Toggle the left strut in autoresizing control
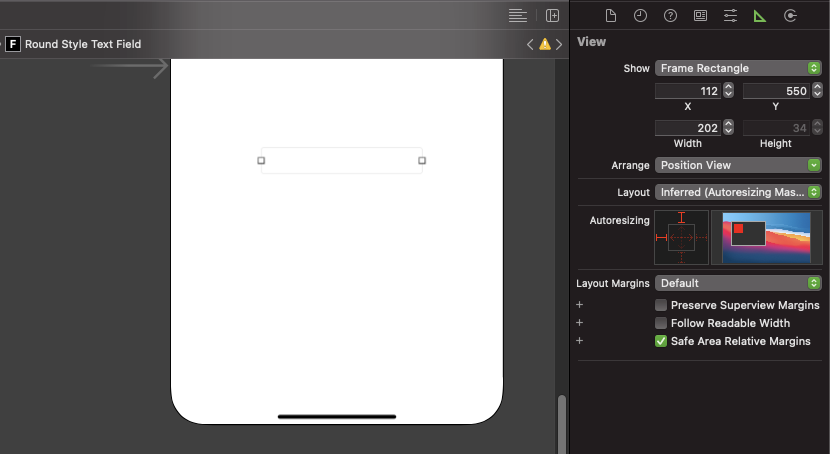This screenshot has width=830, height=454. 661,238
